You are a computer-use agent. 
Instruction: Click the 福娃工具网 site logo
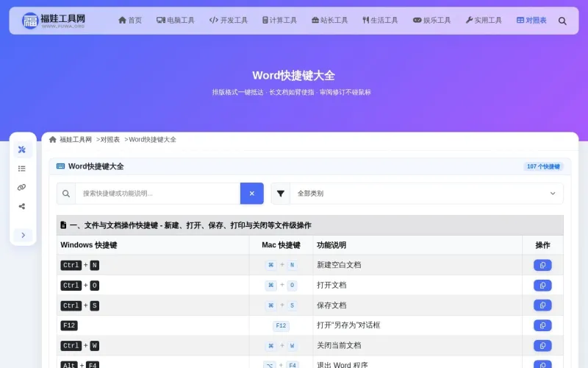coord(54,21)
